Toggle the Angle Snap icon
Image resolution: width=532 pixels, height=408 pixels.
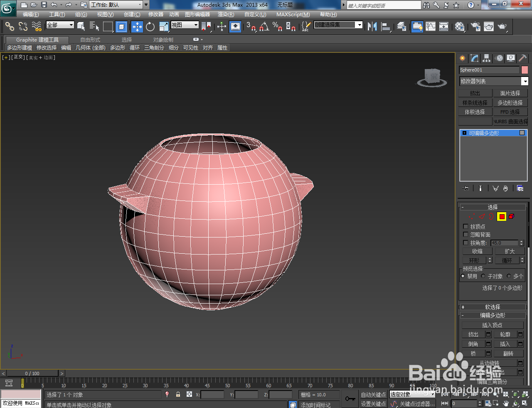click(264, 27)
